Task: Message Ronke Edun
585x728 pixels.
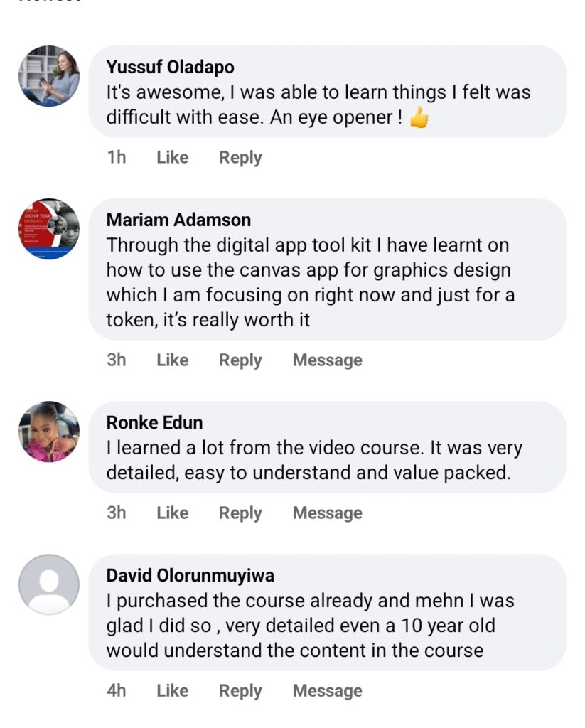Action: click(x=327, y=513)
